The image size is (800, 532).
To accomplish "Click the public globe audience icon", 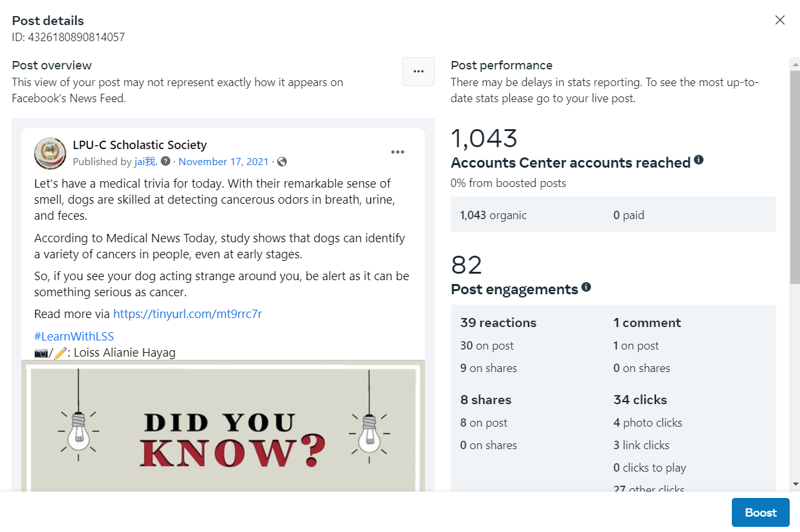I will tap(282, 161).
